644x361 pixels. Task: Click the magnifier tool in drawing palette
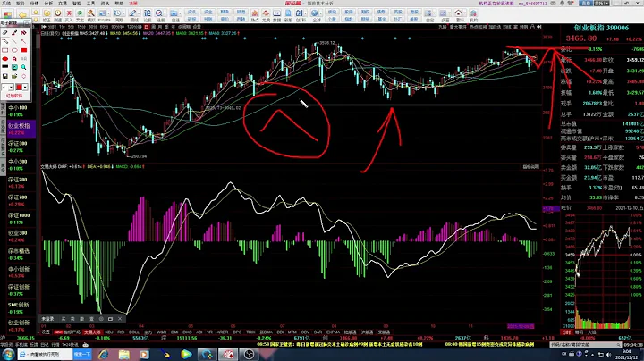click(x=24, y=67)
